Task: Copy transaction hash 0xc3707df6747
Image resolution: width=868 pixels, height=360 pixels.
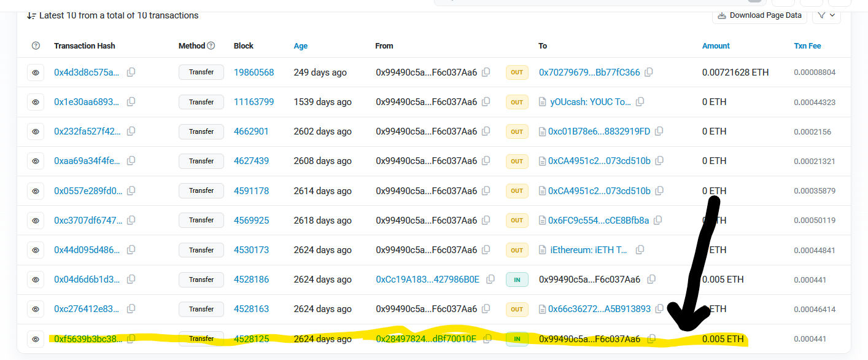Action: (131, 220)
